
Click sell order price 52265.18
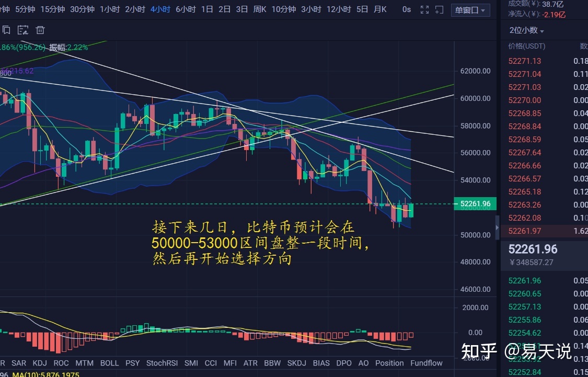(x=525, y=192)
